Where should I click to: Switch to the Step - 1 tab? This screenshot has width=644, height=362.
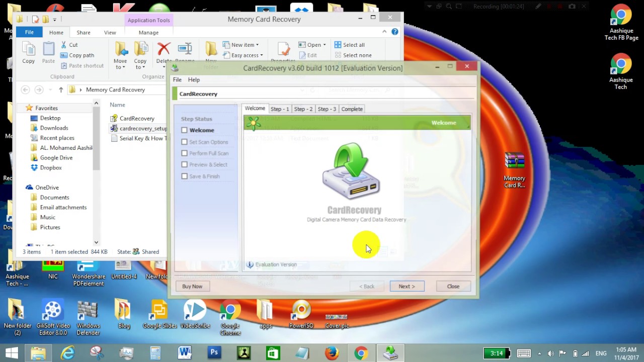(280, 109)
